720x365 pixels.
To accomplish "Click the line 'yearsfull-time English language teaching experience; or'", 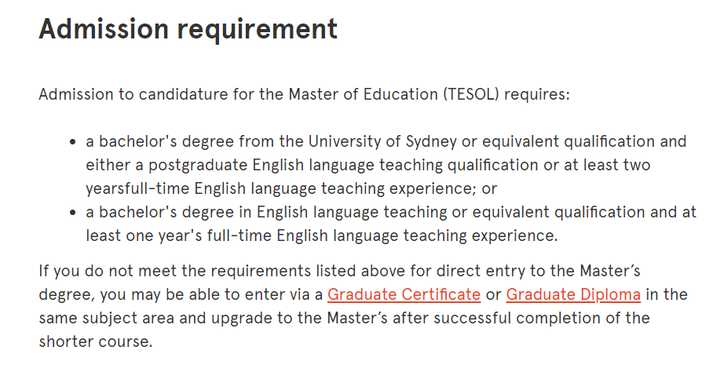I will point(291,188).
